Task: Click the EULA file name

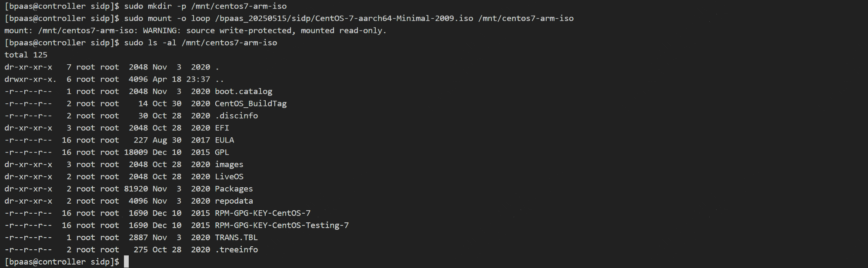Action: coord(224,140)
